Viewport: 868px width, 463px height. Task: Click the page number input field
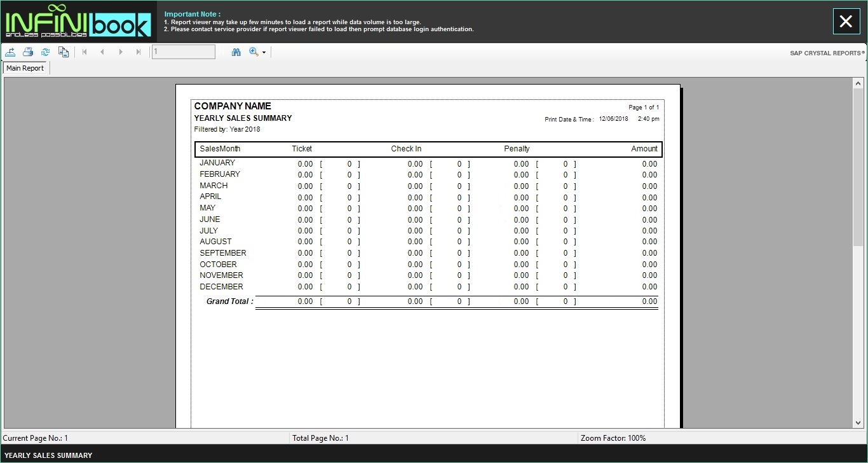[183, 52]
